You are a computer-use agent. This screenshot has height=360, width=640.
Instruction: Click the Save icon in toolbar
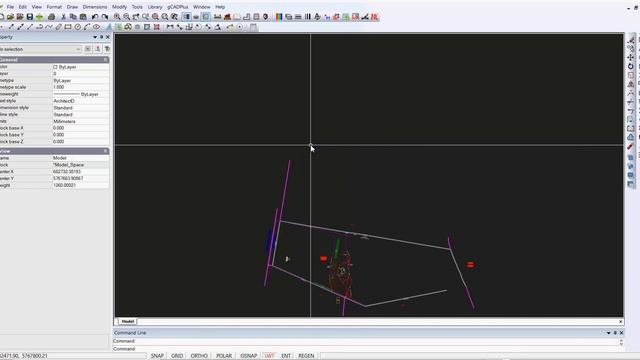(30, 17)
